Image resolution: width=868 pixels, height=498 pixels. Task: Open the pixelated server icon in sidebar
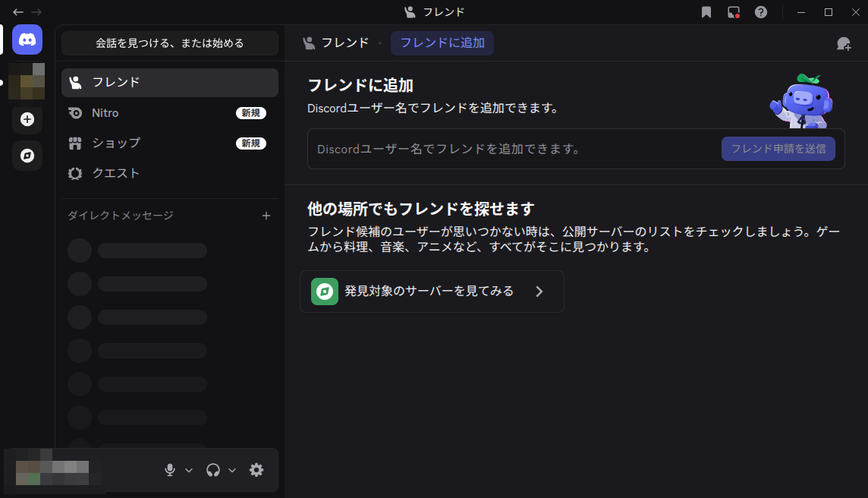point(27,81)
